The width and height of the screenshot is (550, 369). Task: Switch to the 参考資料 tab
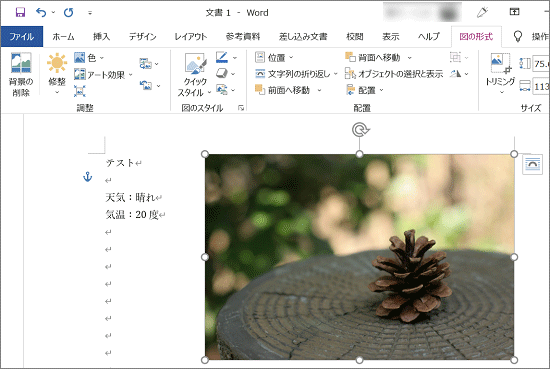click(x=243, y=36)
